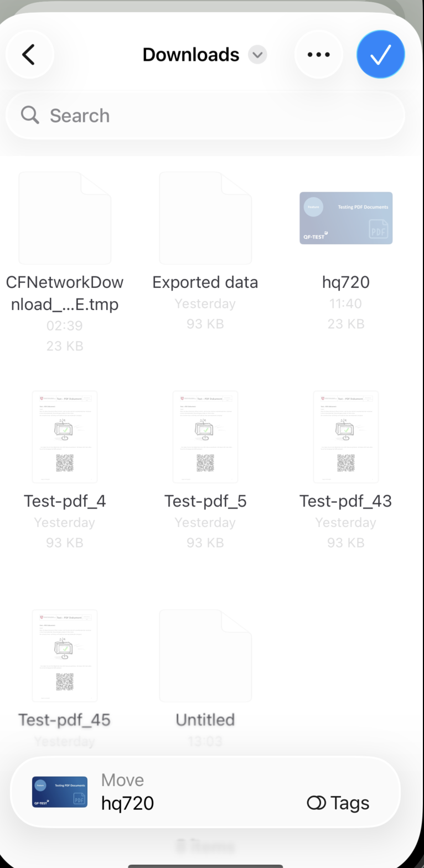
Task: Open the Tags option
Action: click(x=338, y=803)
